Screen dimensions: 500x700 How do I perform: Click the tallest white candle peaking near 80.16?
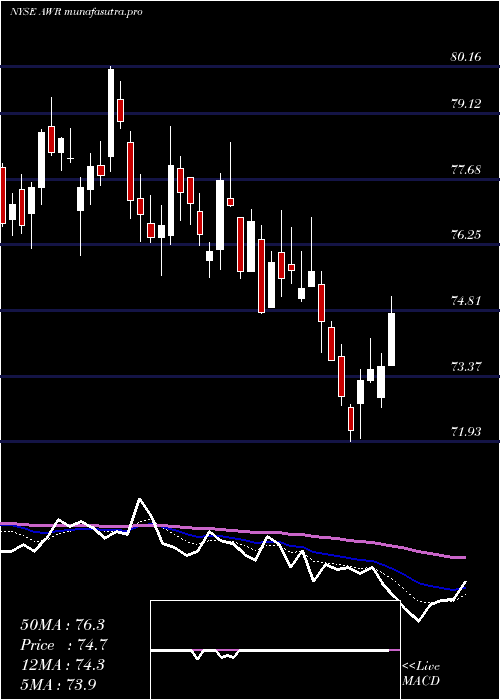pyautogui.click(x=111, y=113)
